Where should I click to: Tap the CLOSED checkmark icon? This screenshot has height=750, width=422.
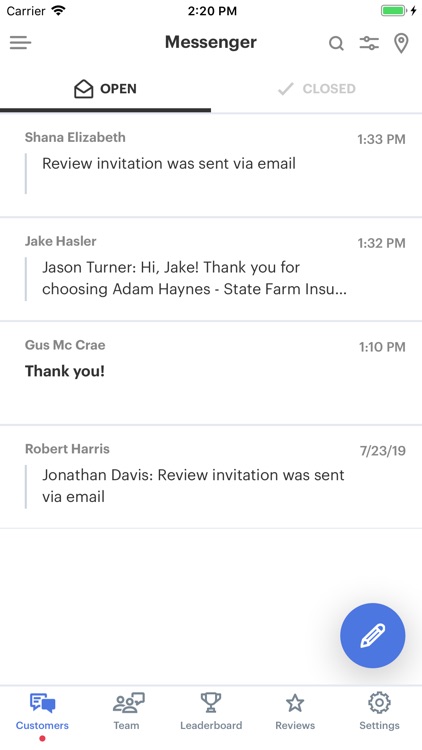pos(286,89)
